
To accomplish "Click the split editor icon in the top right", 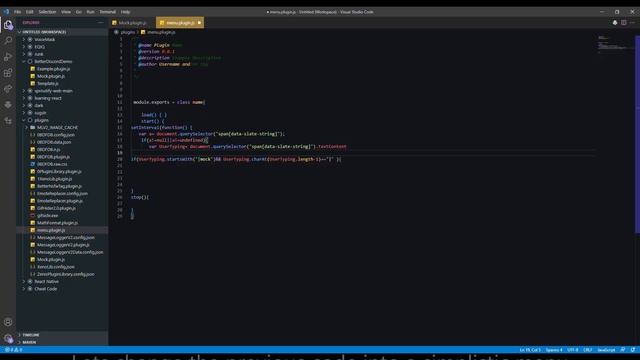I will [x=624, y=23].
